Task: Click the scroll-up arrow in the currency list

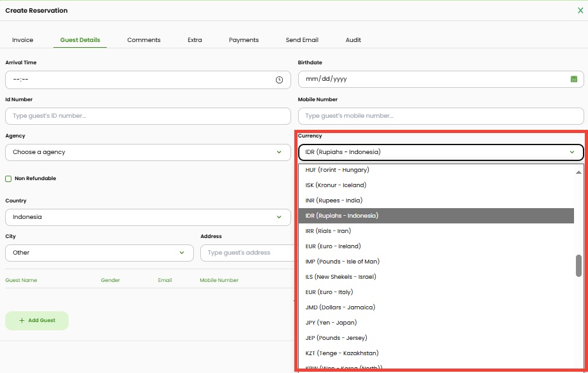Action: click(x=578, y=172)
